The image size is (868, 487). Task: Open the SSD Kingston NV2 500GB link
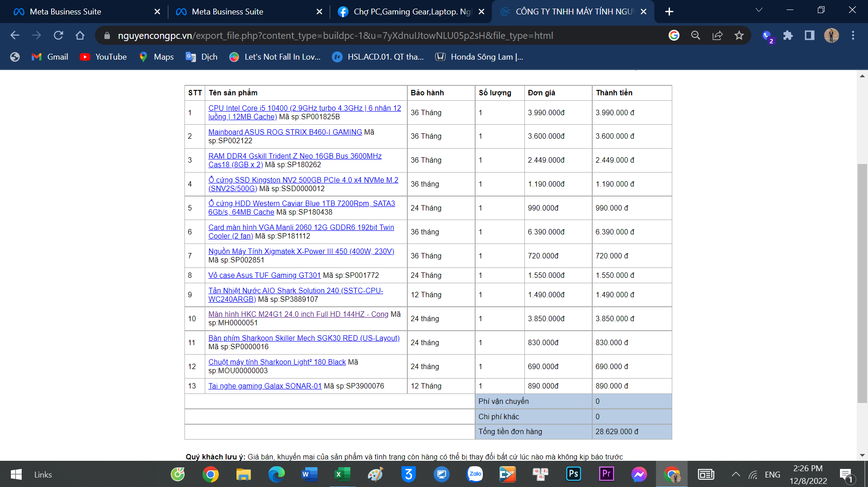pos(303,184)
